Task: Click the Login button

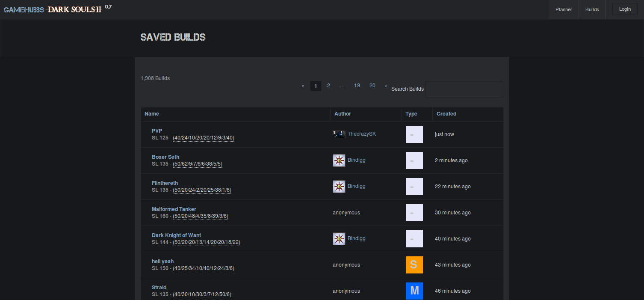Action: coord(625,9)
